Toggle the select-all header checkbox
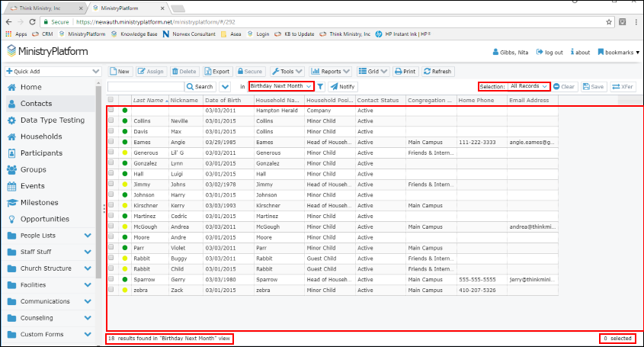 click(x=111, y=99)
